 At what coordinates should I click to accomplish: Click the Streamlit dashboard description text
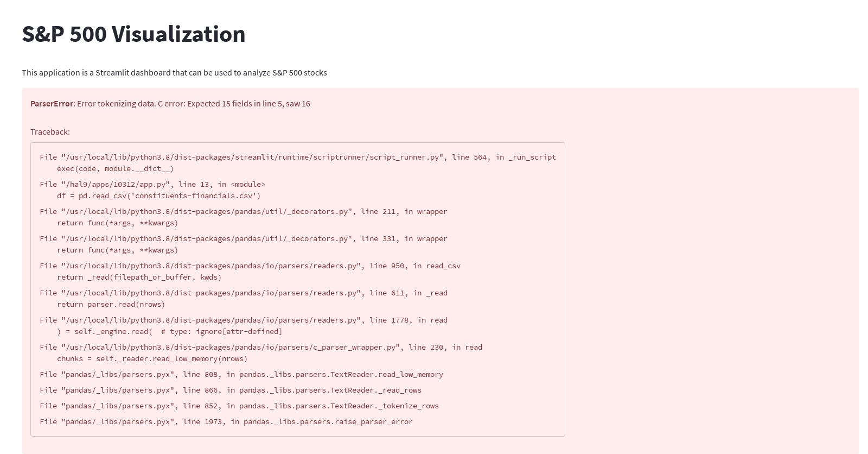(174, 73)
